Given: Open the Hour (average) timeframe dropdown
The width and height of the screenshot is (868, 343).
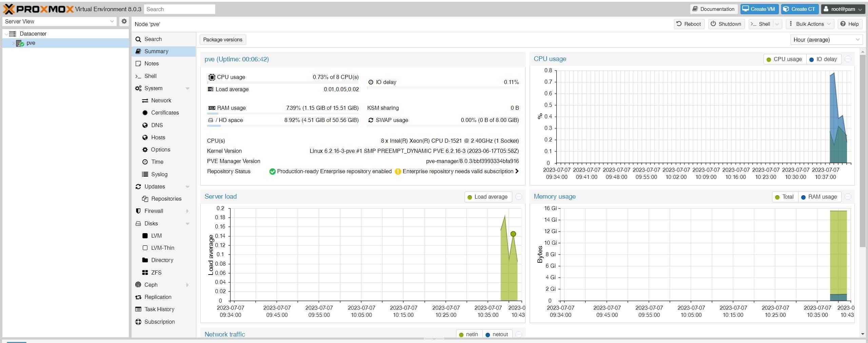Looking at the screenshot, I should [x=857, y=40].
